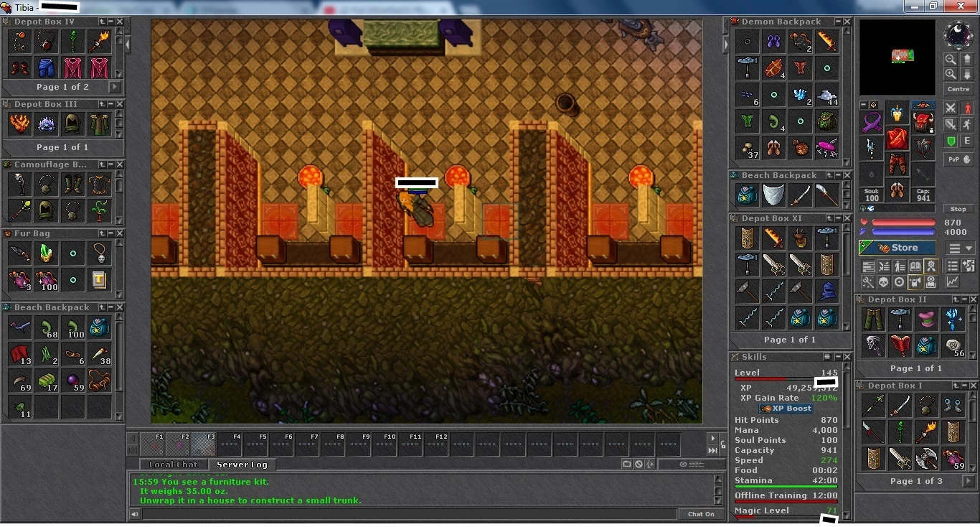
Task: Click the light globe compass on minimap
Action: click(x=958, y=34)
